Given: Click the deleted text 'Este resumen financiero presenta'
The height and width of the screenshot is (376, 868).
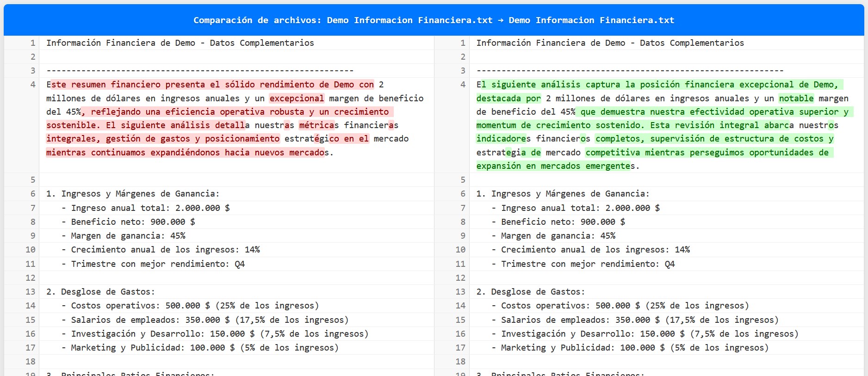Looking at the screenshot, I should pos(125,84).
